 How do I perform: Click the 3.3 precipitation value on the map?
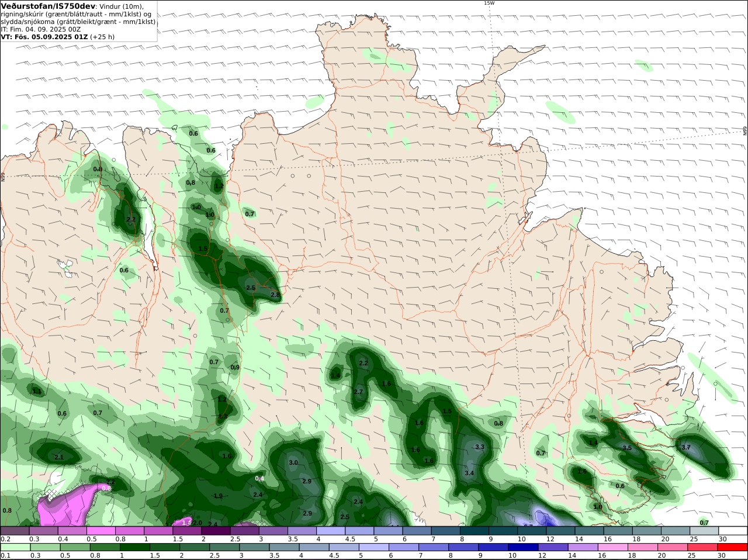[x=480, y=447]
